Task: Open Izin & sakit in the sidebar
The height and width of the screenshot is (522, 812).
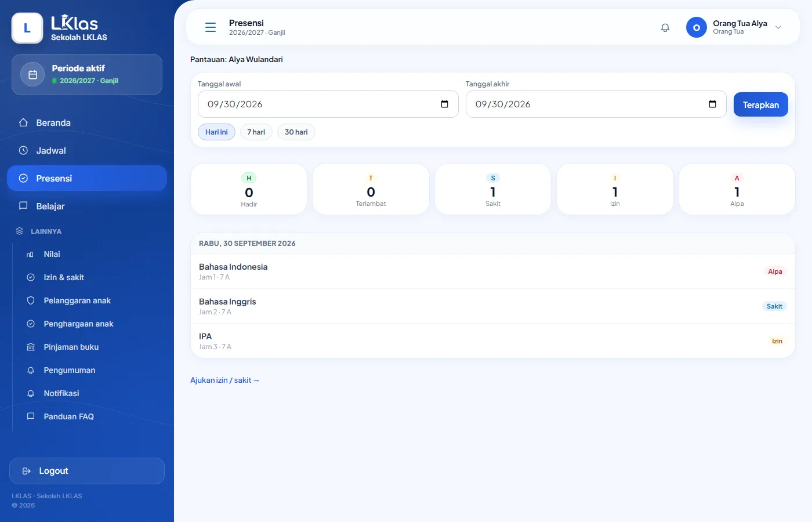Action: (93, 278)
